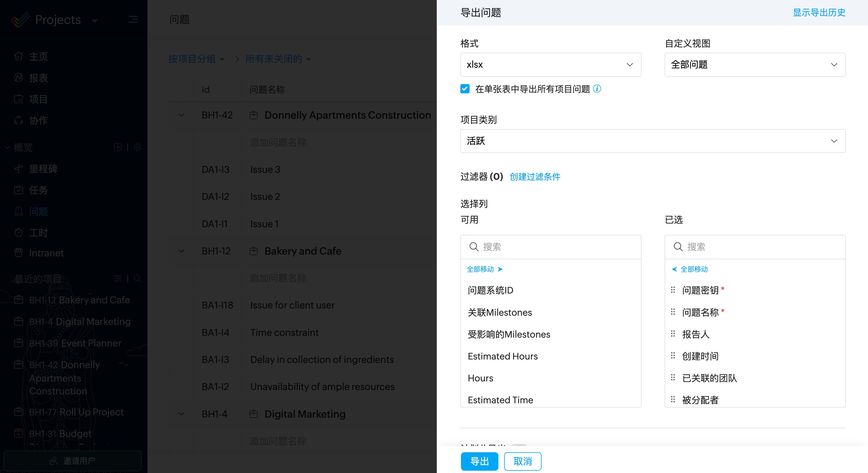The image size is (868, 473).
Task: Click the 导出 export button
Action: [479, 461]
